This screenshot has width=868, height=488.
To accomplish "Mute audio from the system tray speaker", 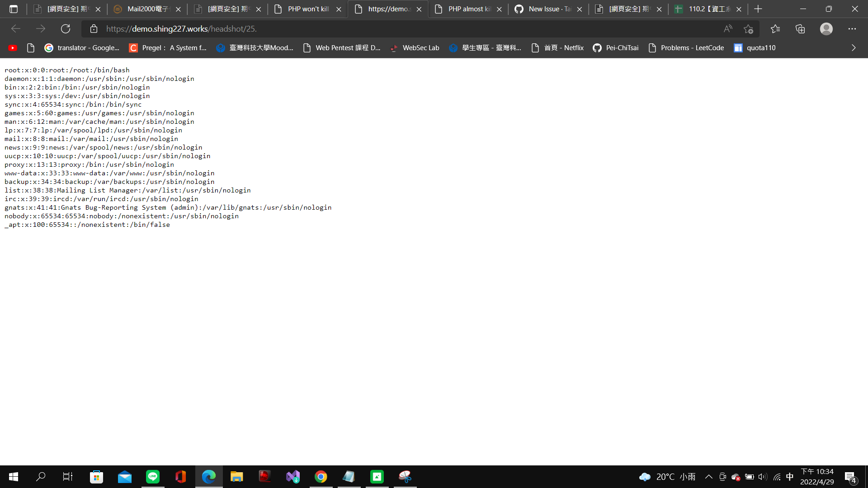I will click(x=763, y=476).
